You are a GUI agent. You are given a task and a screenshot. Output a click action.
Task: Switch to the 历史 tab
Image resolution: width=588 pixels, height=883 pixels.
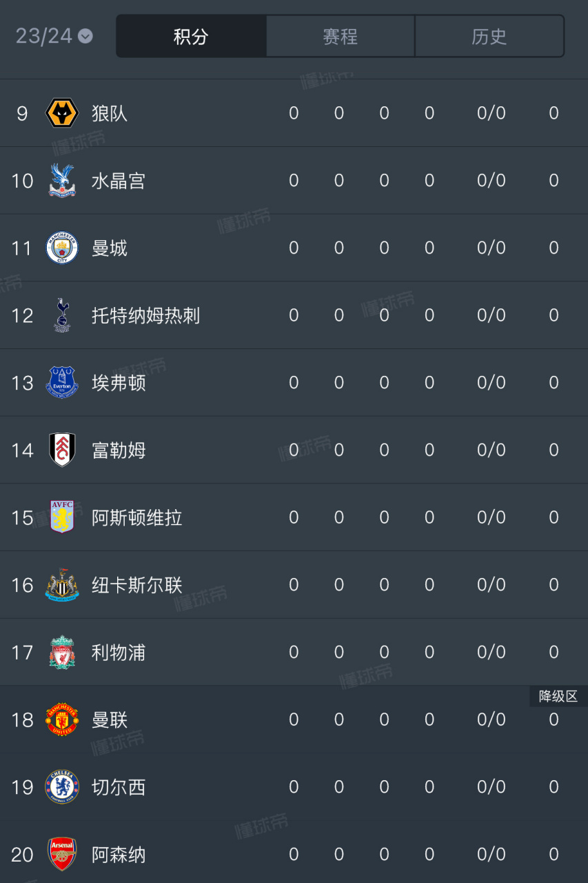click(489, 36)
